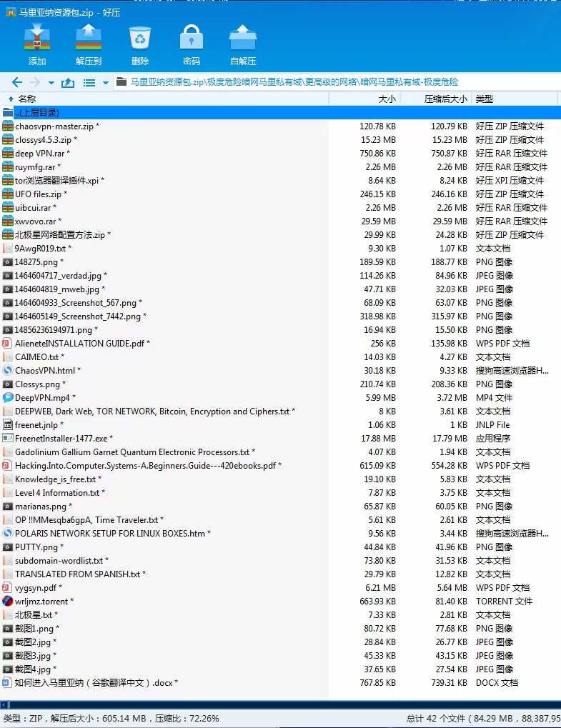Viewport: 561px width, 728px height.
Task: Select the ..(上层目录) parent folder row
Action: pos(280,112)
